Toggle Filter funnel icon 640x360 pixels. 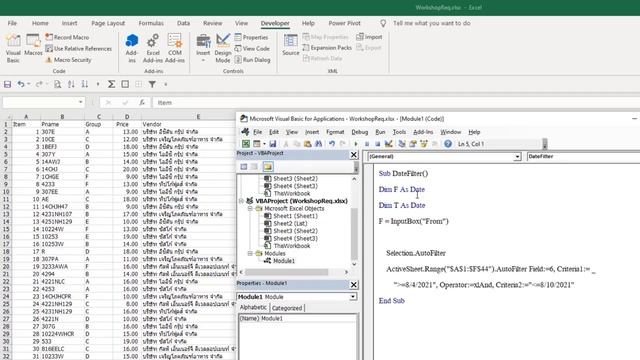point(152,84)
